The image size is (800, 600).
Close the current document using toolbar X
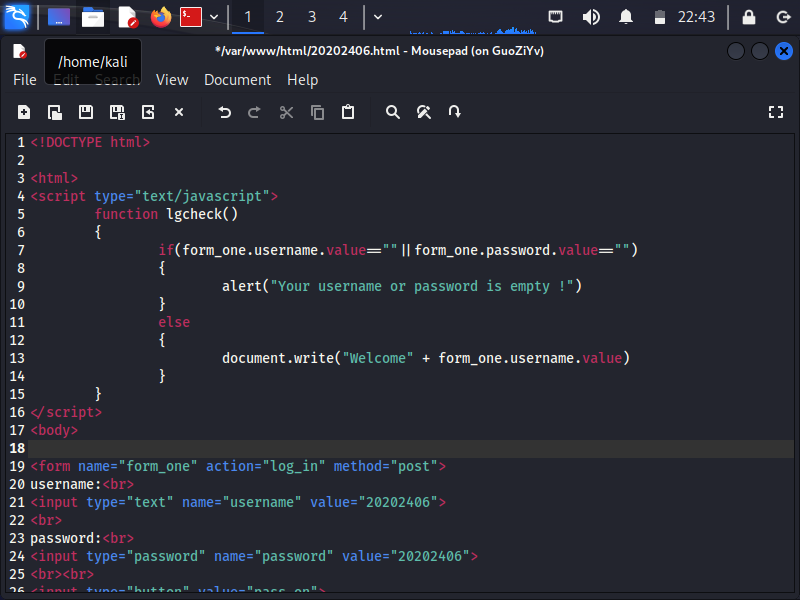pyautogui.click(x=179, y=112)
